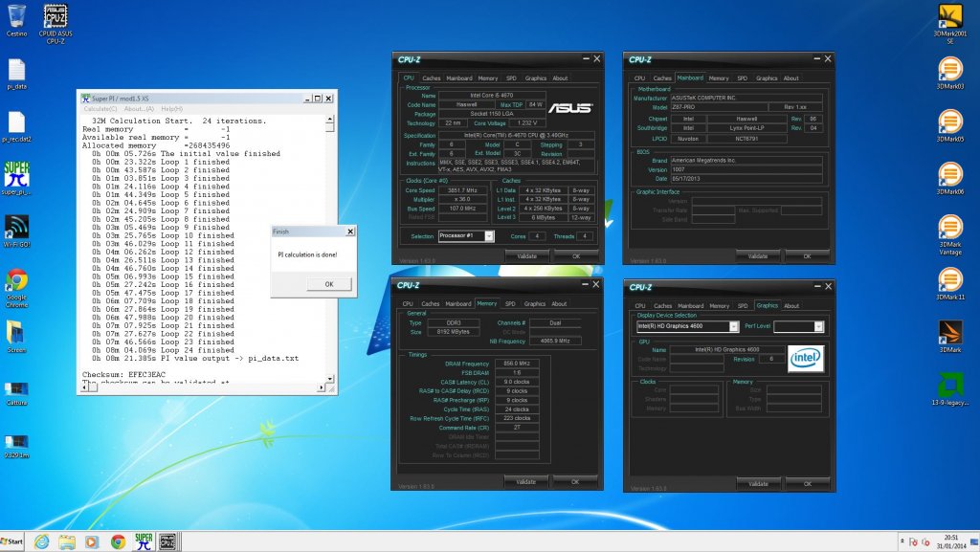The image size is (980, 552).
Task: Open Memory tab in the CPU-Z motherboard window
Action: coord(719,78)
